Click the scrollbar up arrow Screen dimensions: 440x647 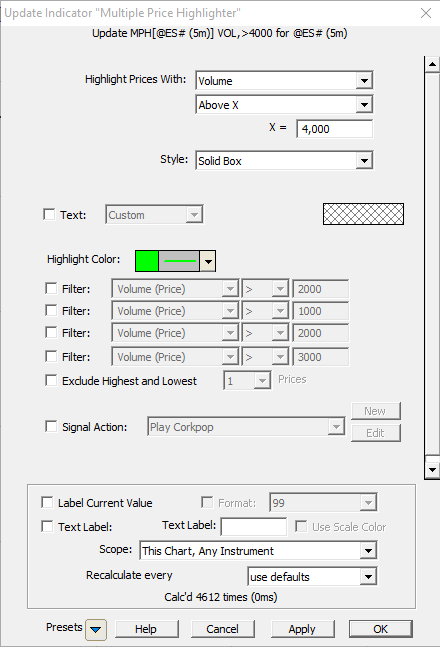(x=432, y=64)
